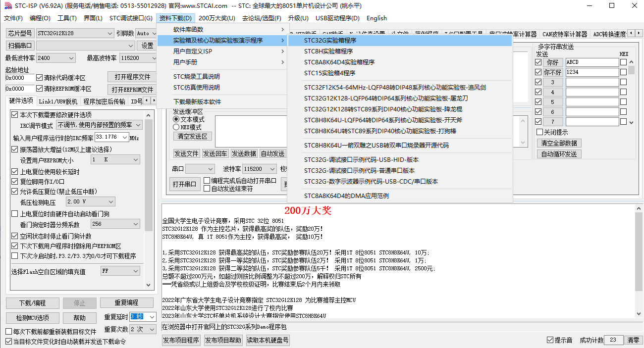
Task: Open 重复次数 2次 dropdown
Action: [x=143, y=329]
